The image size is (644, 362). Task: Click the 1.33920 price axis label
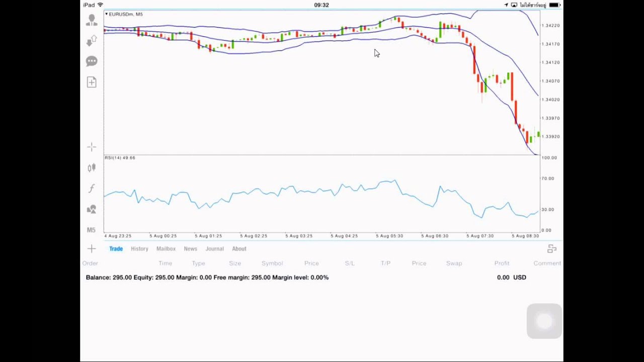[550, 136]
